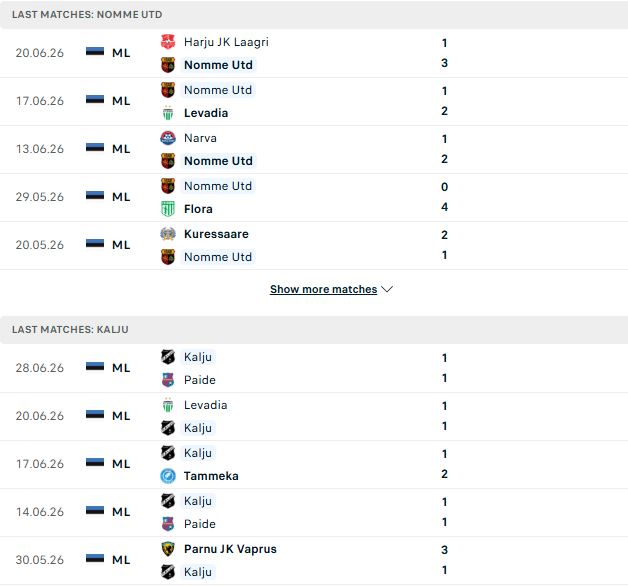Open the Last Matches: Kalju header
Image resolution: width=628 pixels, height=587 pixels.
314,330
